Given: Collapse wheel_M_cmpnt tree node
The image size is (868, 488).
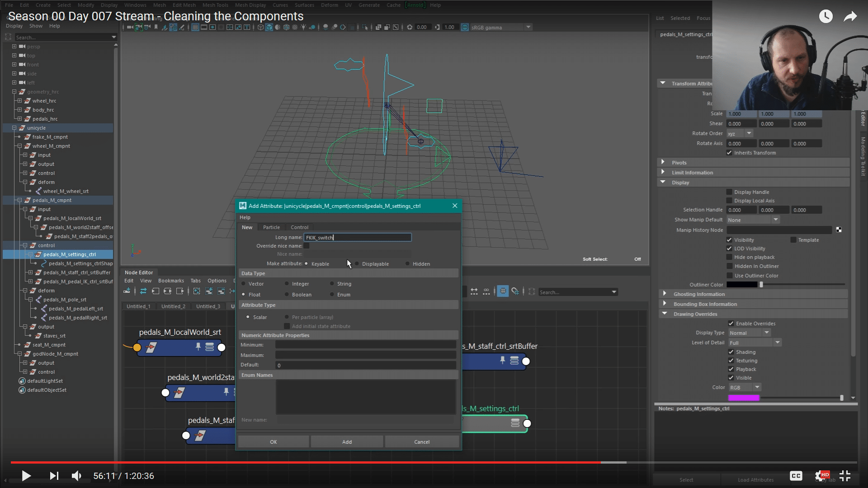Looking at the screenshot, I should 19,146.
